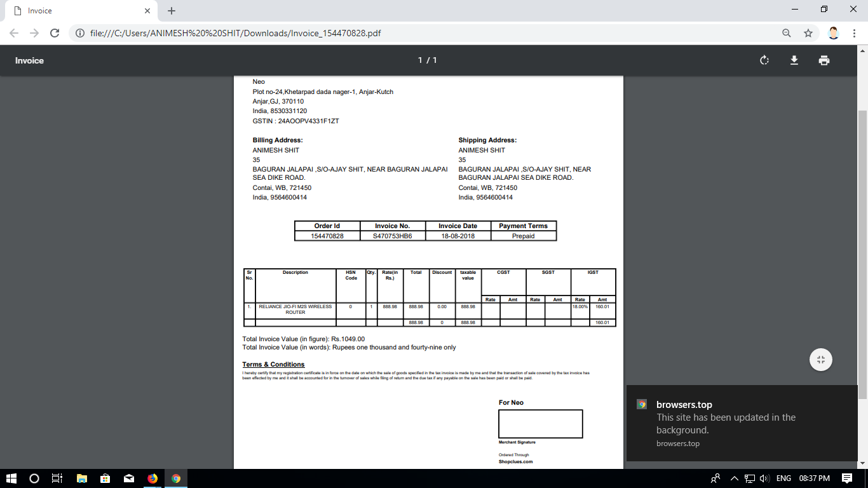Open a new browser tab
Image resolution: width=868 pixels, height=488 pixels.
pyautogui.click(x=172, y=11)
